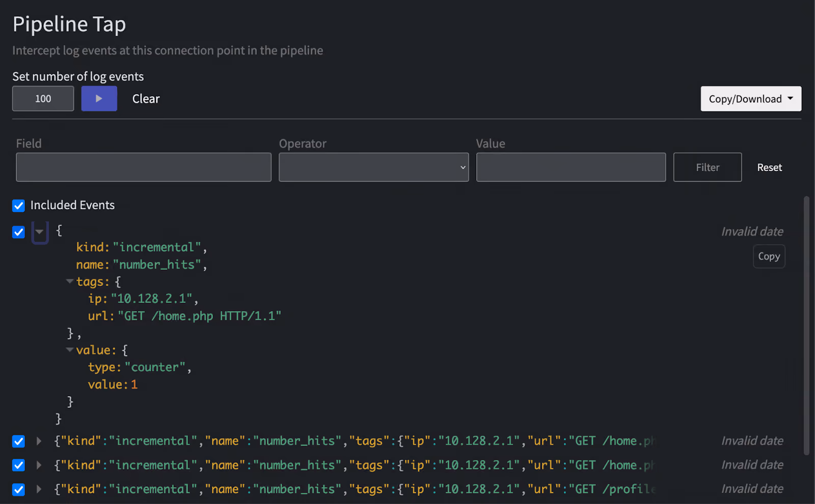
Task: Focus the Field input box
Action: point(144,167)
